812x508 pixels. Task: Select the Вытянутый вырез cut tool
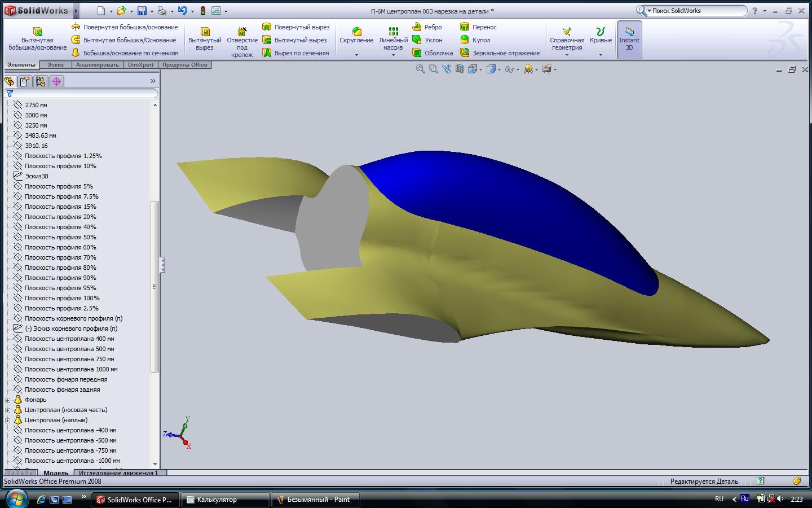tap(205, 38)
